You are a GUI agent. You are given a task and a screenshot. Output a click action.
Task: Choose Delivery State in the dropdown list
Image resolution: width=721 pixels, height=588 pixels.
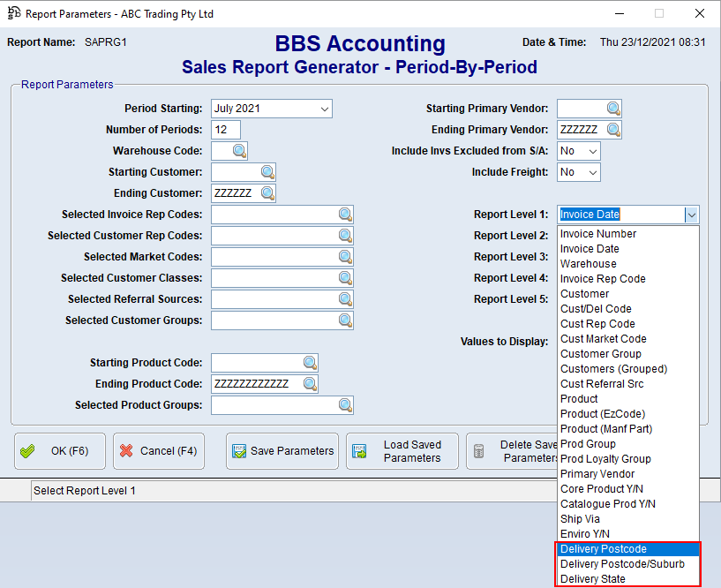[592, 579]
